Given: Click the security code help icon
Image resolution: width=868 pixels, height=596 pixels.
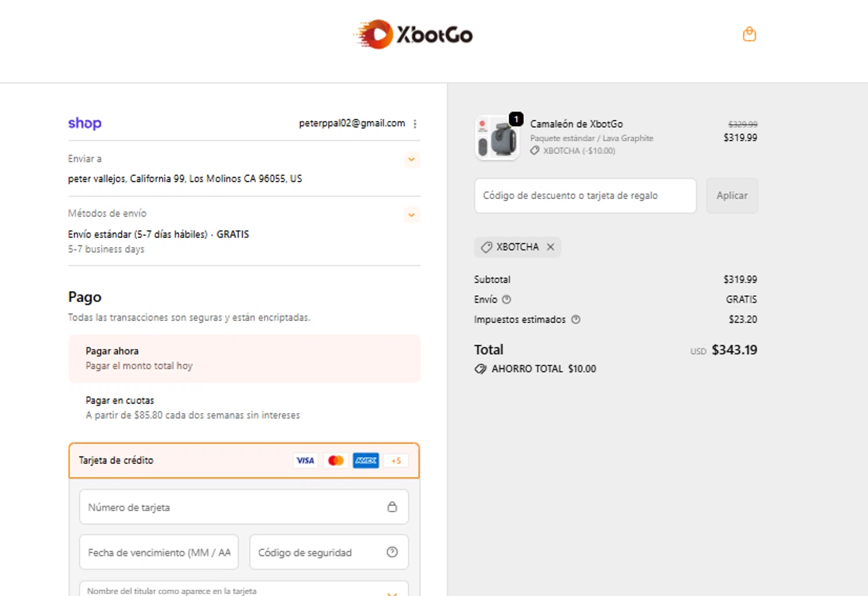Looking at the screenshot, I should 392,552.
